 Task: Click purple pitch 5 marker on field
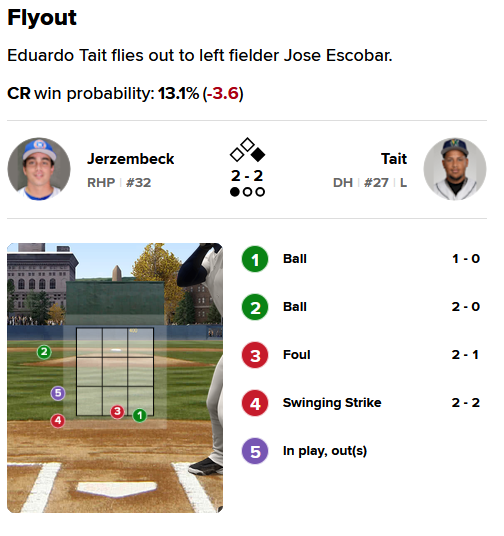[x=58, y=393]
